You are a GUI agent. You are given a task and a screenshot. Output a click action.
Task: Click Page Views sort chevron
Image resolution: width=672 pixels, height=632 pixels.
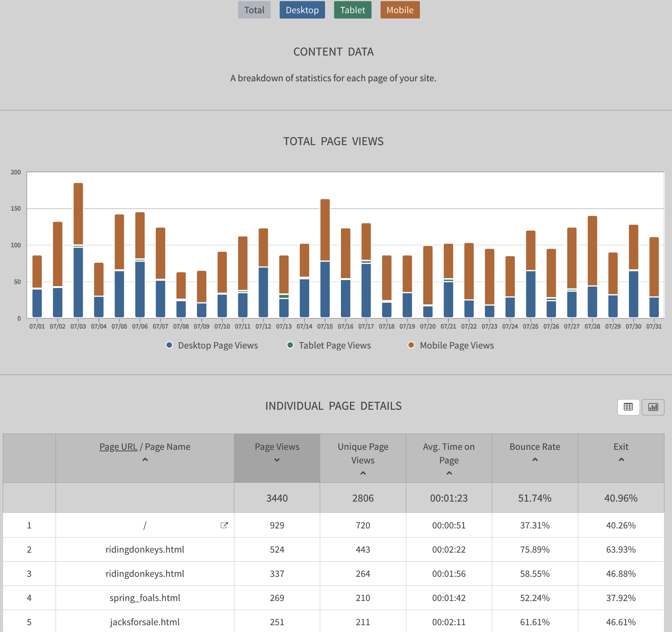point(277,460)
